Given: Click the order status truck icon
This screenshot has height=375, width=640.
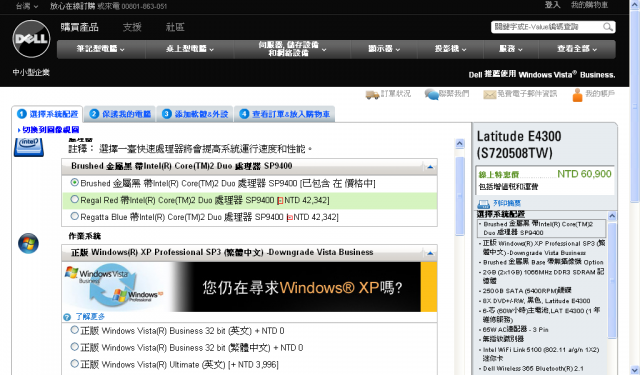Looking at the screenshot, I should click(372, 95).
